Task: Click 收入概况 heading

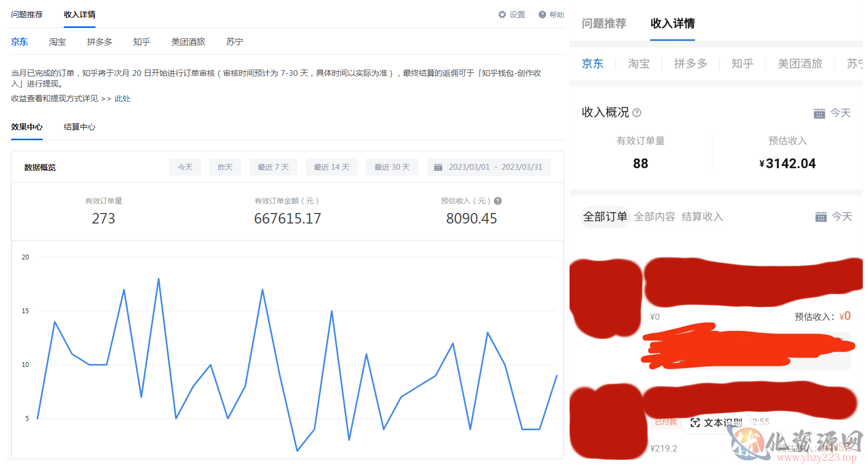Action: tap(605, 112)
